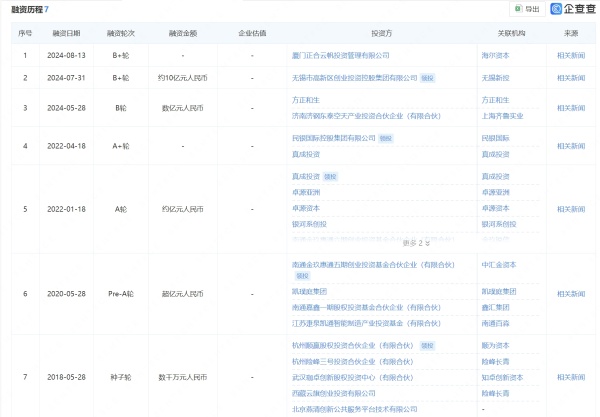
Task: Click the 投资方 column header
Action: (382, 33)
